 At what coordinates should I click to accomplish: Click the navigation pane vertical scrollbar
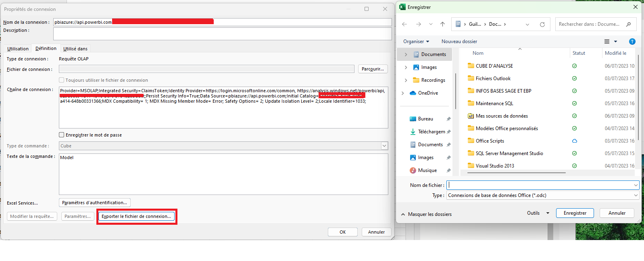456,91
